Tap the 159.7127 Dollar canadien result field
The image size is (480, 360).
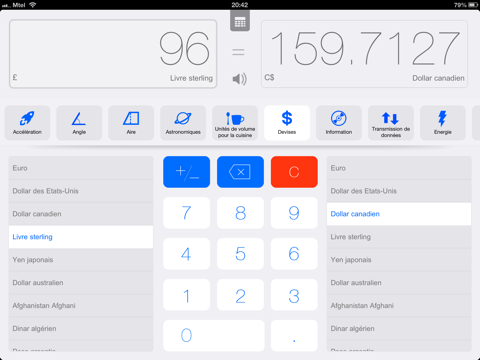click(x=364, y=54)
